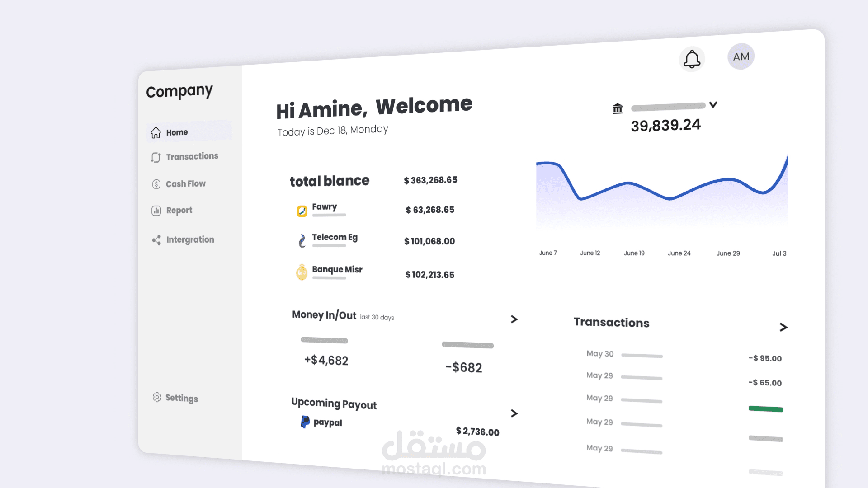868x488 pixels.
Task: Click the Fawry logo icon
Action: coord(302,211)
